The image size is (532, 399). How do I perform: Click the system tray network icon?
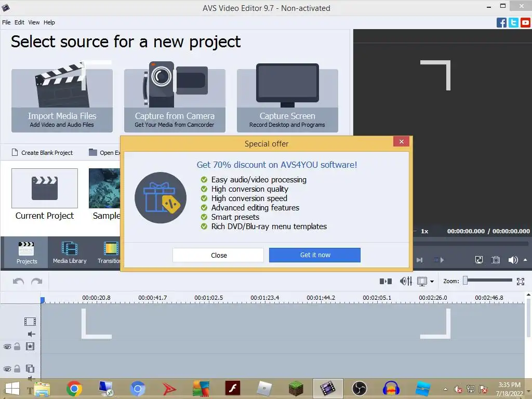tap(471, 389)
